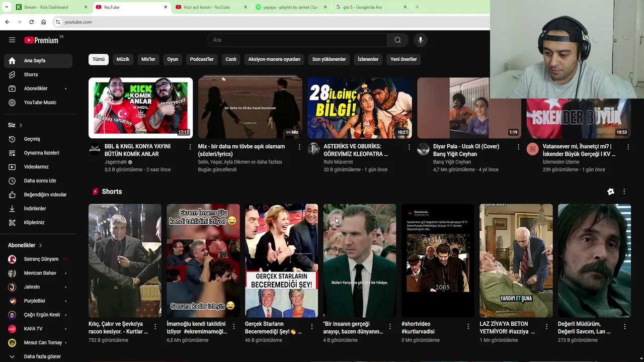Open Mevtcan Bahav subscription channel

point(38,273)
